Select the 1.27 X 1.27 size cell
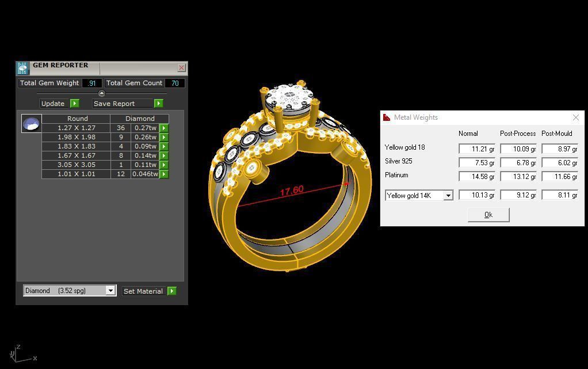 tap(76, 128)
